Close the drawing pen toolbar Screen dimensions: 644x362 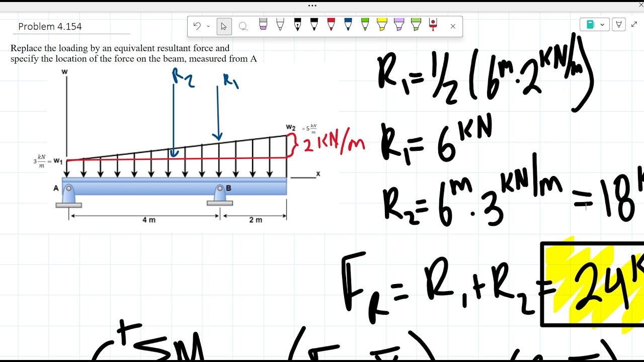[453, 26]
